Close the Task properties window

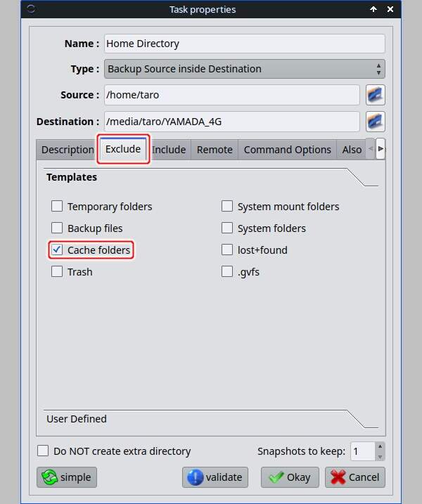[390, 9]
